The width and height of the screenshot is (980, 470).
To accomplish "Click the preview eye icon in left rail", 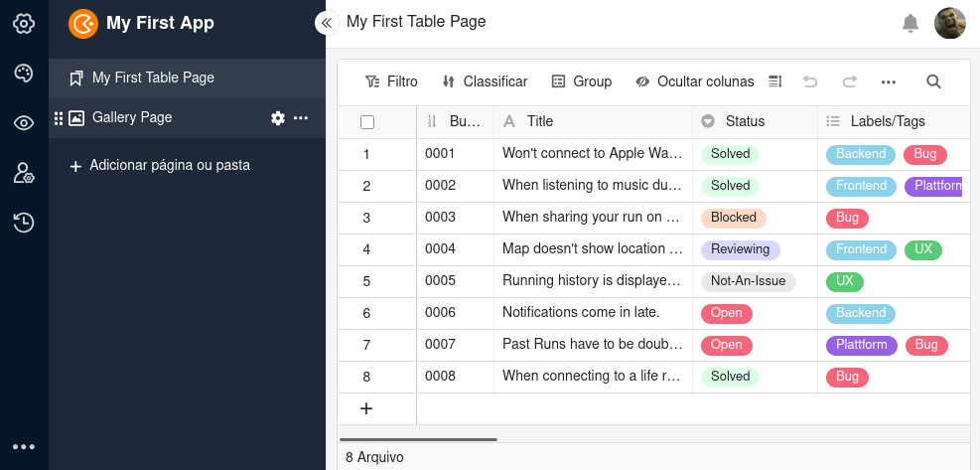I will (24, 122).
